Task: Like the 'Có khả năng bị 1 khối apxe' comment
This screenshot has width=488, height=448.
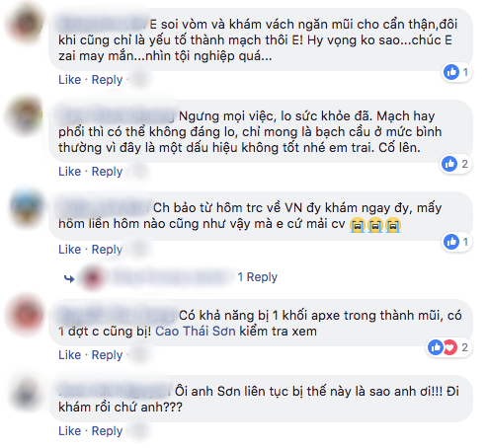Action: [x=69, y=355]
